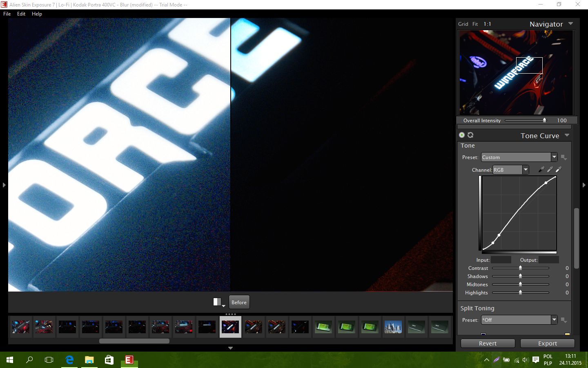Screen dimensions: 588x368
Task: Adjust the Highlights slider
Action: (520, 293)
